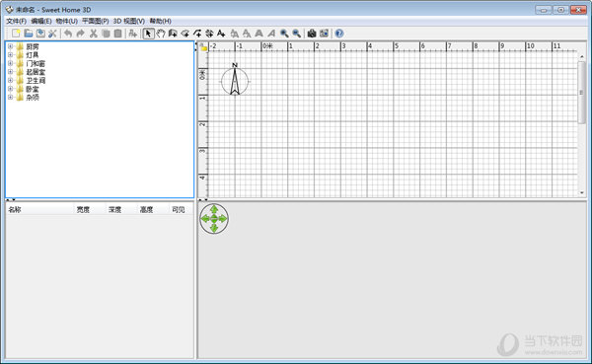Toggle the Bold text style icon

click(x=259, y=34)
